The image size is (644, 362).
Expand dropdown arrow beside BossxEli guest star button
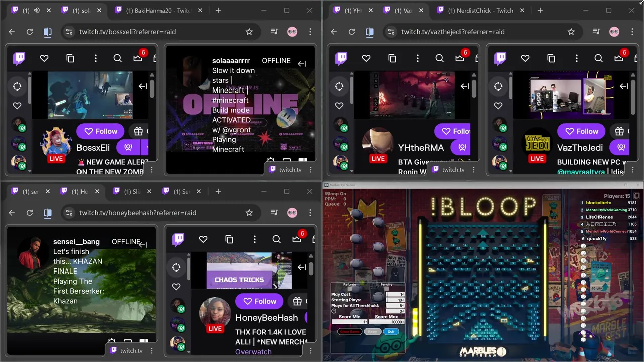coord(145,148)
